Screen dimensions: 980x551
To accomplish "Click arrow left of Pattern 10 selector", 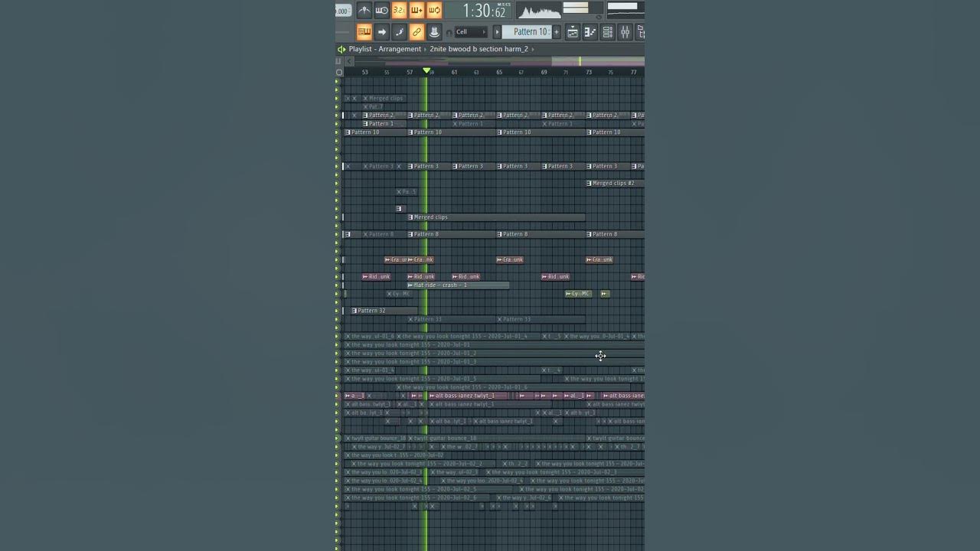I will (497, 32).
